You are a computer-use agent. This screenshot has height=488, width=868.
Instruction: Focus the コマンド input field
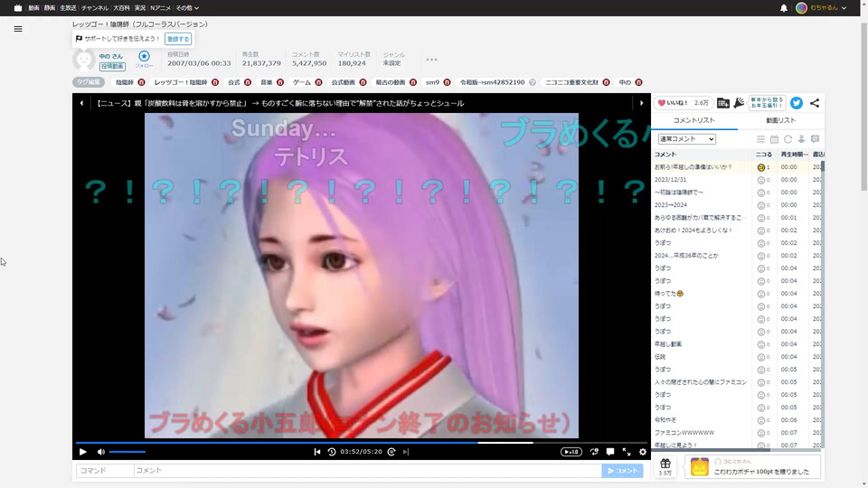tap(105, 470)
